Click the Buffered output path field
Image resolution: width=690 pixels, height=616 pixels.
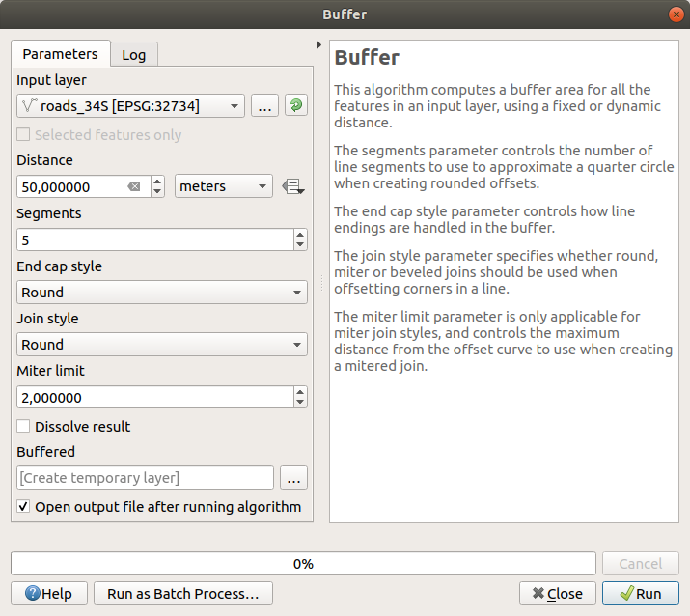pos(146,477)
